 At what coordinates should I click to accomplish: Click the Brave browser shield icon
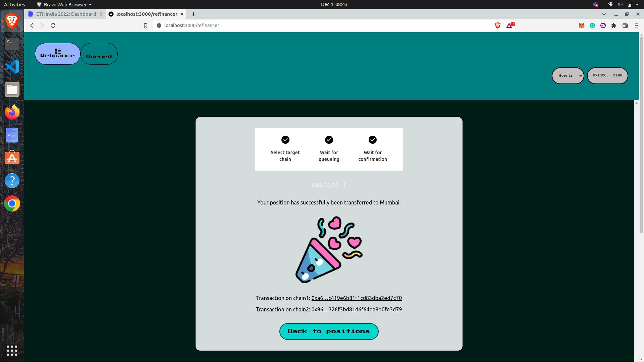point(498,25)
